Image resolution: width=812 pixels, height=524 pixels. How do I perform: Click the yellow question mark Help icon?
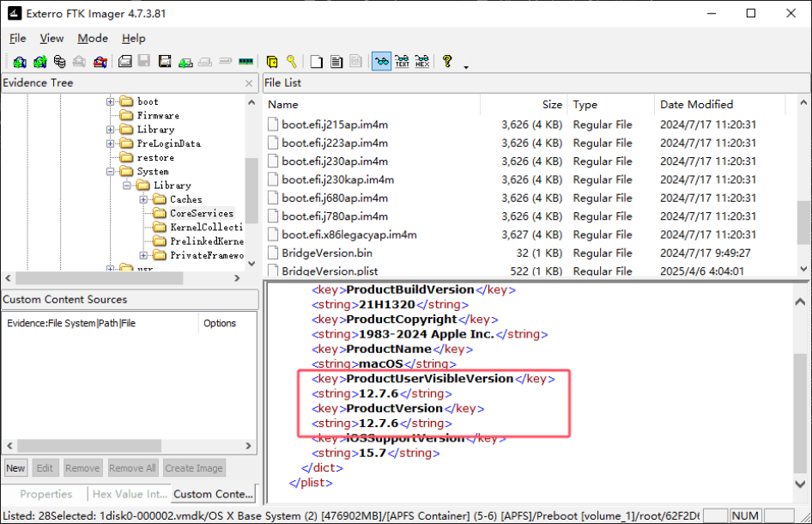(x=447, y=62)
